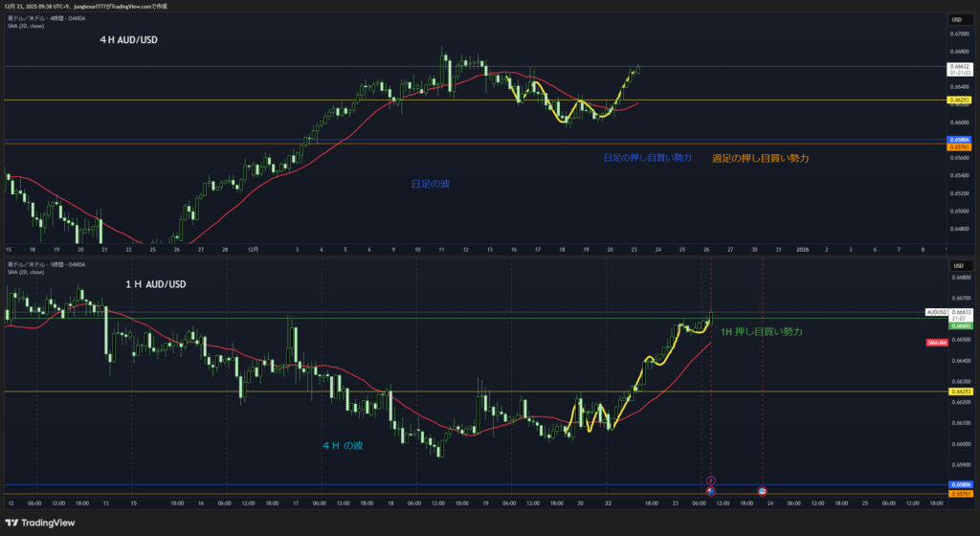Select the green 0.66603 price label
This screenshot has width=980, height=536.
click(x=959, y=325)
